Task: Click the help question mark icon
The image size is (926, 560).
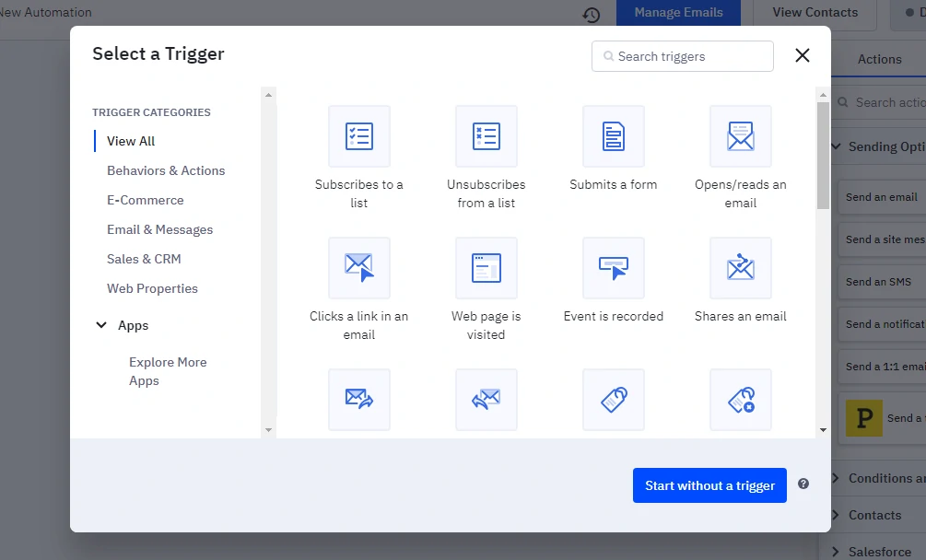Action: [x=803, y=484]
